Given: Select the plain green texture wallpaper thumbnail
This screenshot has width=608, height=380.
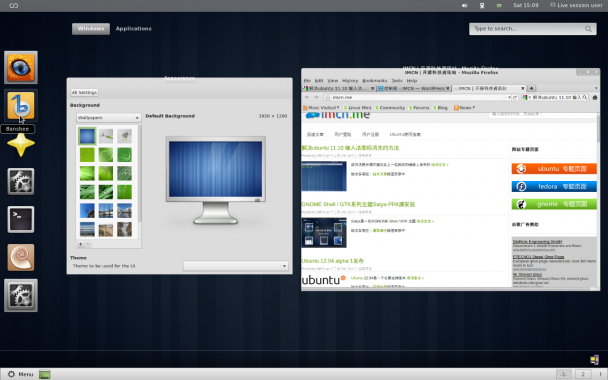Looking at the screenshot, I should click(x=87, y=155).
